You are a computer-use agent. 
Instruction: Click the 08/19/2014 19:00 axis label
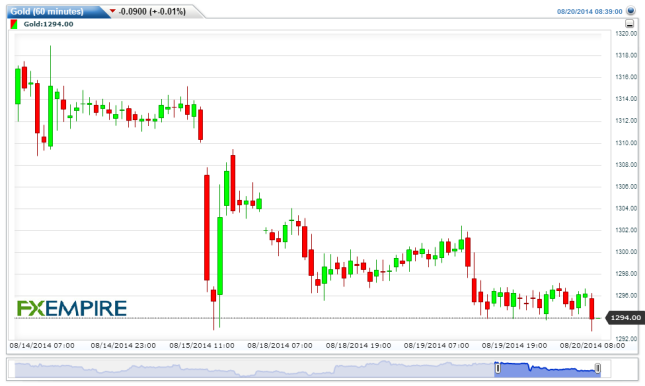(514, 346)
